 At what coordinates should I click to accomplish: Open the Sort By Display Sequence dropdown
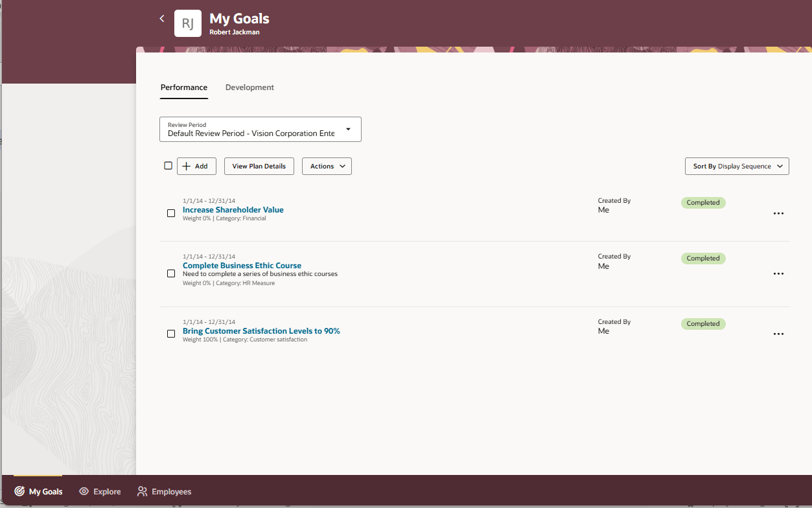pos(737,166)
